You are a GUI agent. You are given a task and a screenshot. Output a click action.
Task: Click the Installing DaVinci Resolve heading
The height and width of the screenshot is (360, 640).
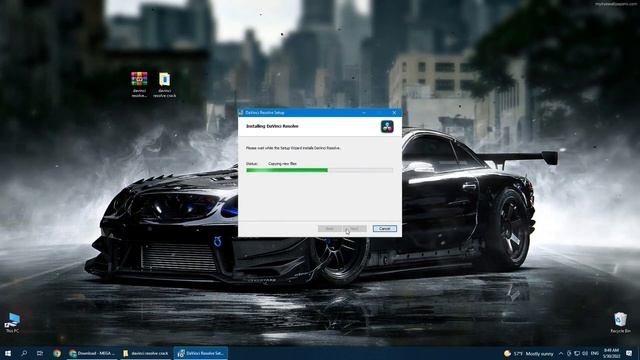272,127
